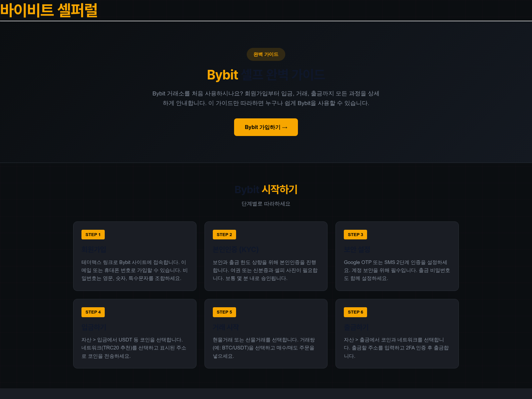The height and width of the screenshot is (399, 532).
Task: Click the '거래 시작' card title
Action: [226, 327]
